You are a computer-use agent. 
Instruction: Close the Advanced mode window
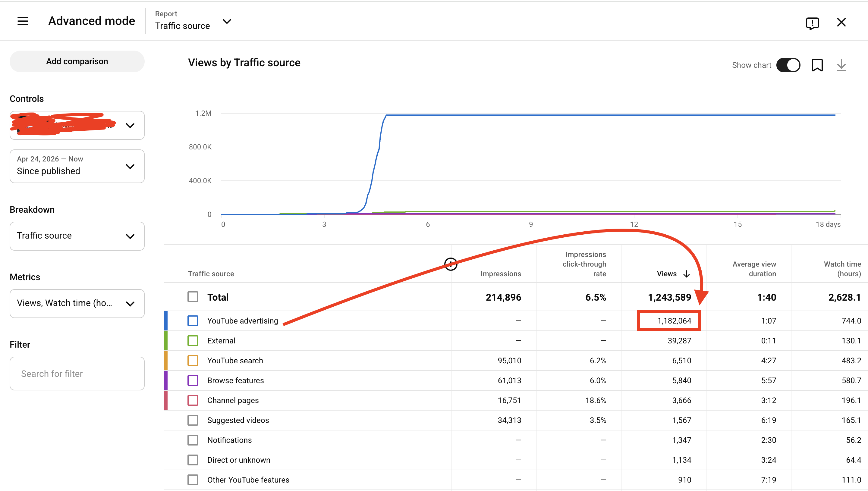click(841, 22)
